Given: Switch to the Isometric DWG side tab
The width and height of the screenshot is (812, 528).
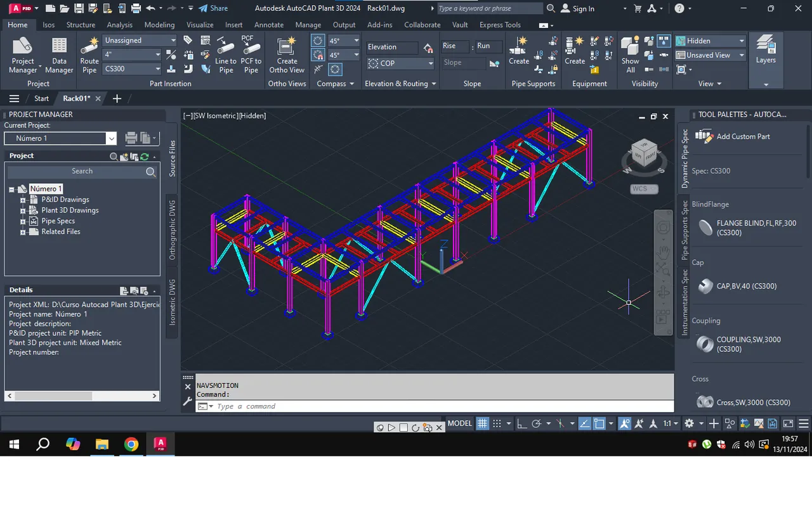Looking at the screenshot, I should pyautogui.click(x=172, y=297).
